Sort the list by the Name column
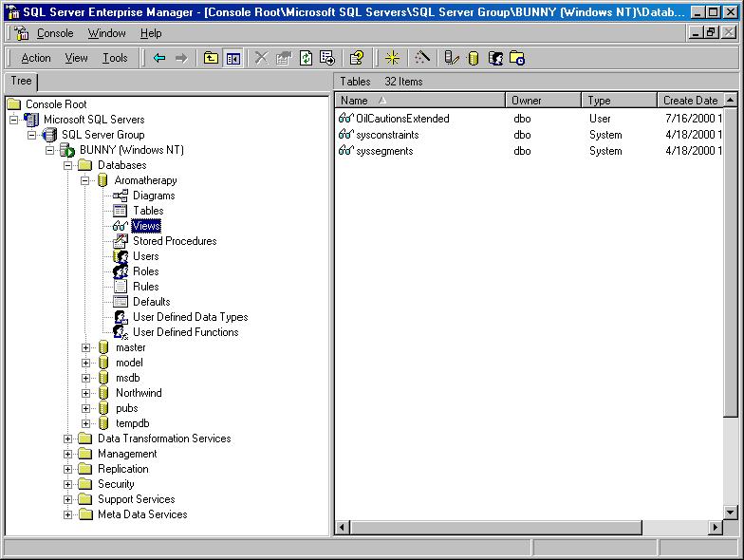Image resolution: width=744 pixels, height=560 pixels. (420, 101)
